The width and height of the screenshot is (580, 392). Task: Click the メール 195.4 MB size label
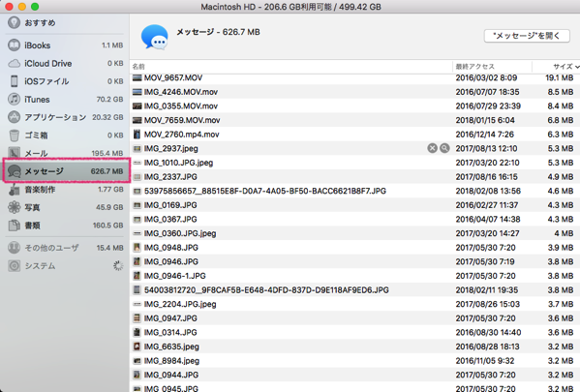pos(107,153)
